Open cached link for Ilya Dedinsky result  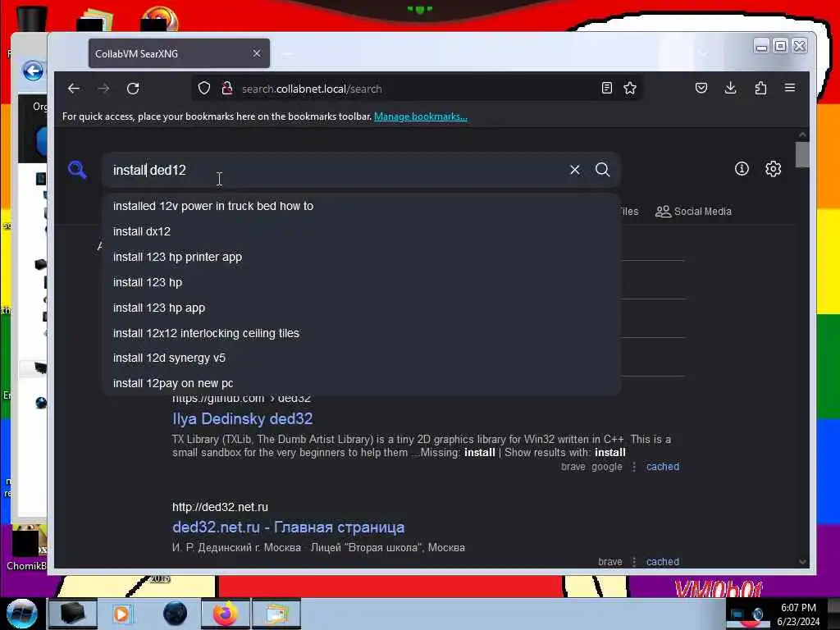663,467
